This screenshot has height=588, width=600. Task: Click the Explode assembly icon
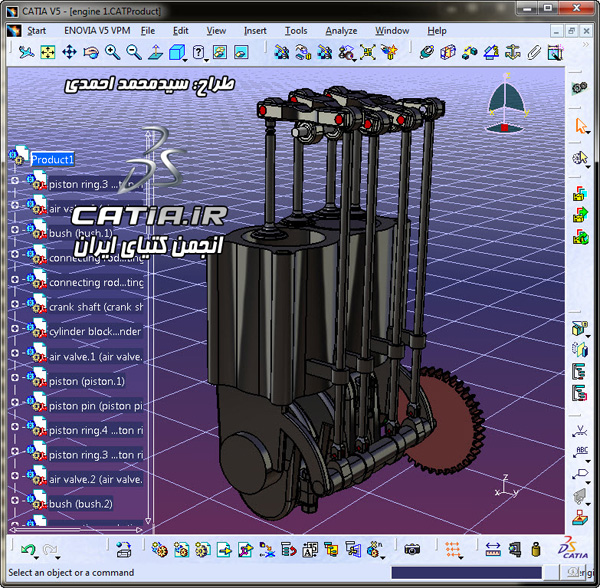pos(367,52)
